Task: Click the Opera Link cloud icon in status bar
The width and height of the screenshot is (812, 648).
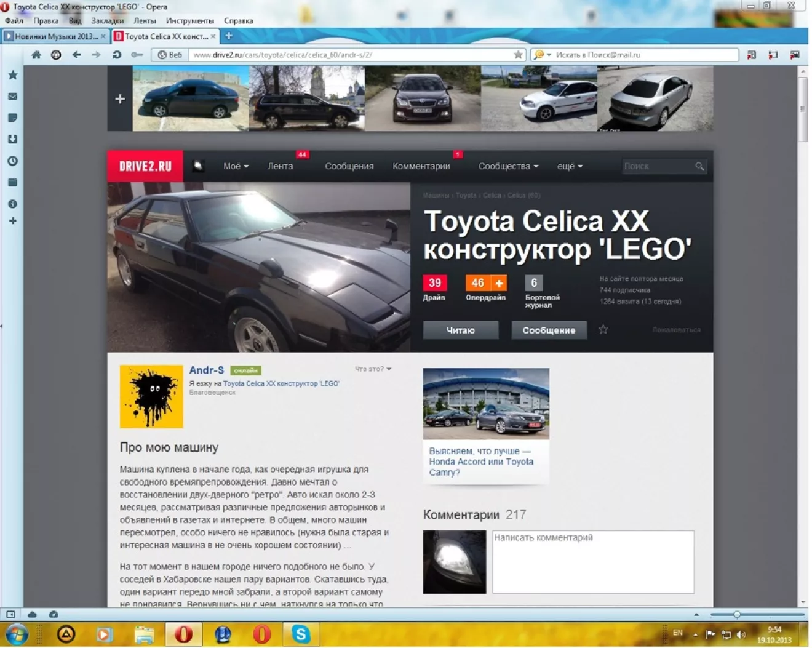Action: tap(32, 614)
